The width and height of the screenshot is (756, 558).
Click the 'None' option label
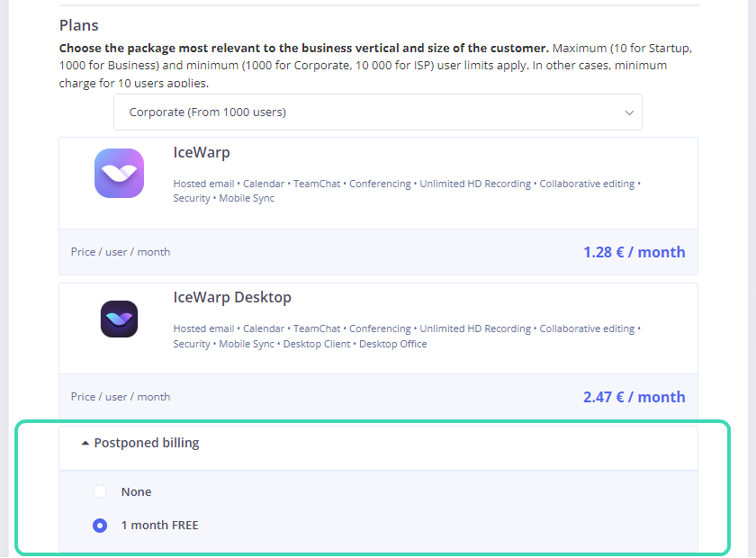tap(137, 492)
